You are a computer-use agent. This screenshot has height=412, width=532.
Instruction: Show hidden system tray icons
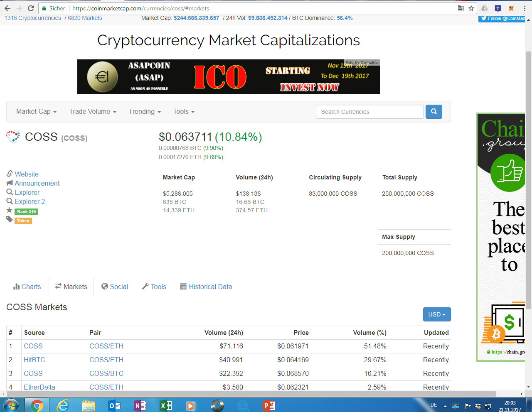tap(445, 406)
